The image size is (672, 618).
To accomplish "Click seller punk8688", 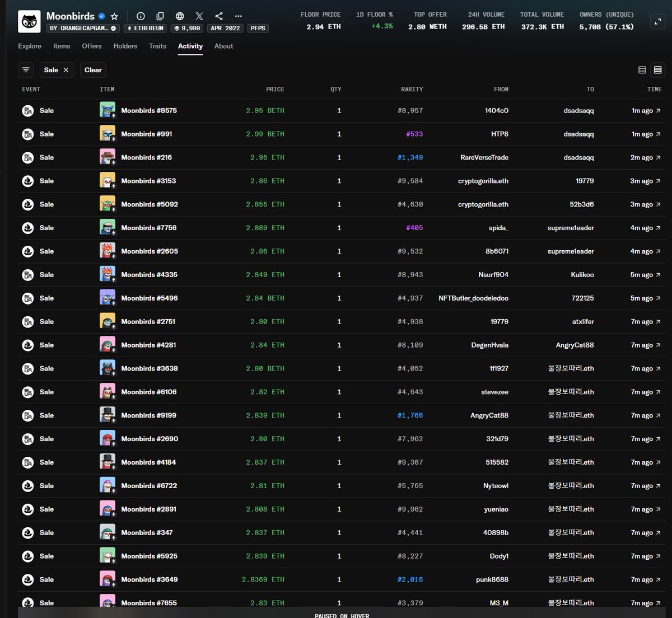I will coord(492,579).
